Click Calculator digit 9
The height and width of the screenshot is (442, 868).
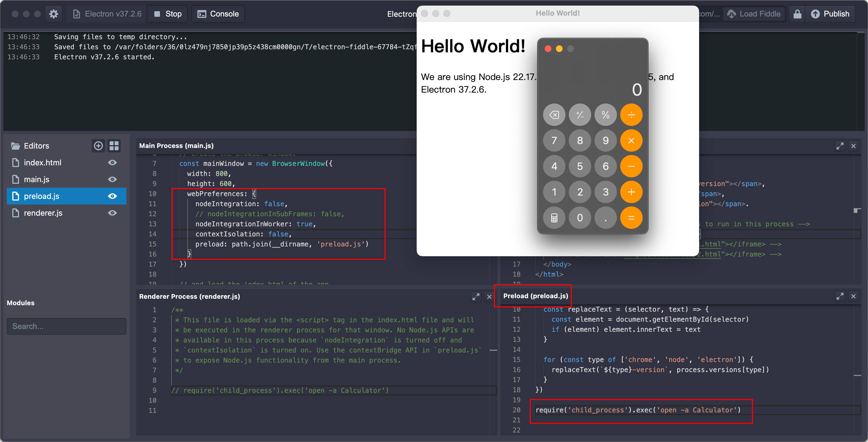click(x=605, y=141)
